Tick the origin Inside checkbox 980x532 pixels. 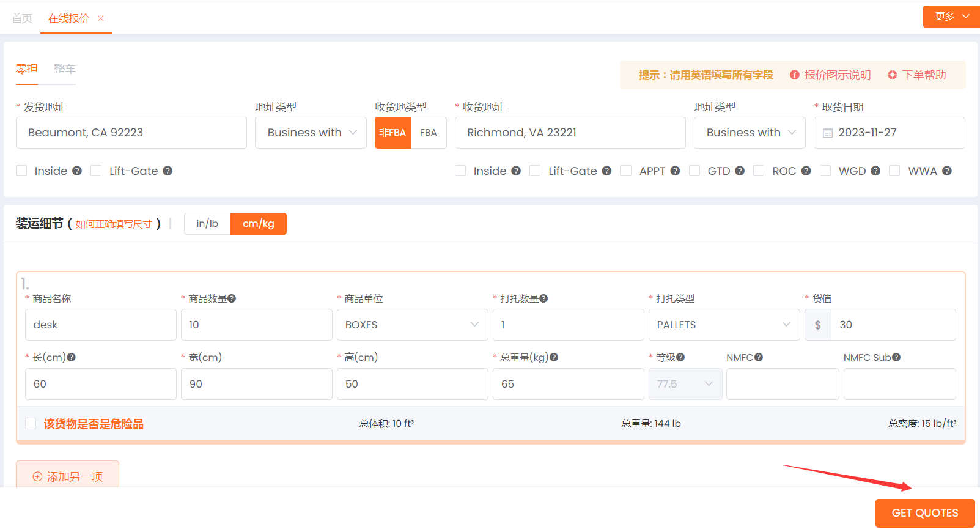22,171
